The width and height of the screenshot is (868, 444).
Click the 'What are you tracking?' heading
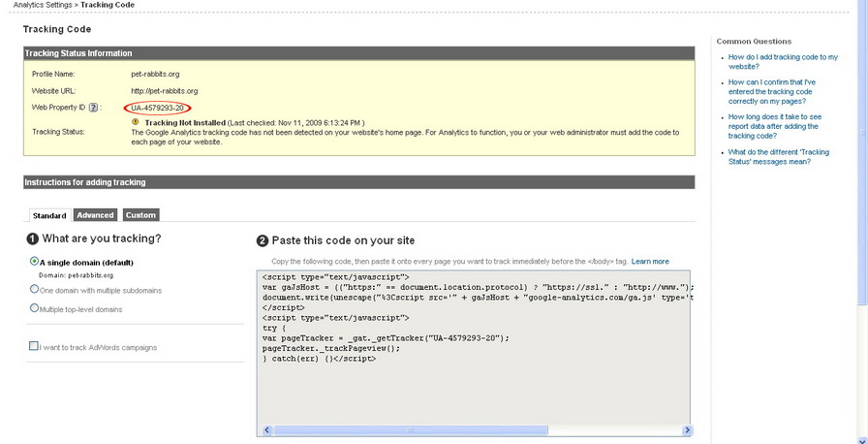(x=102, y=238)
